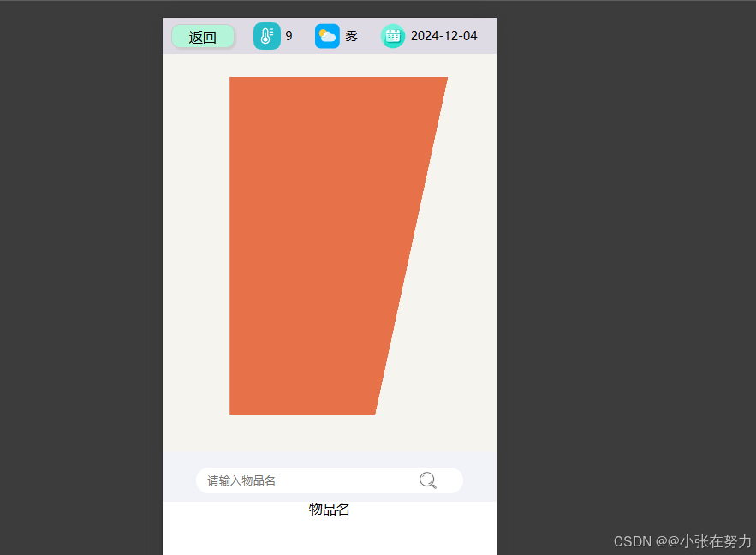Click the date 2024-12-04
This screenshot has width=756, height=555.
coord(443,36)
